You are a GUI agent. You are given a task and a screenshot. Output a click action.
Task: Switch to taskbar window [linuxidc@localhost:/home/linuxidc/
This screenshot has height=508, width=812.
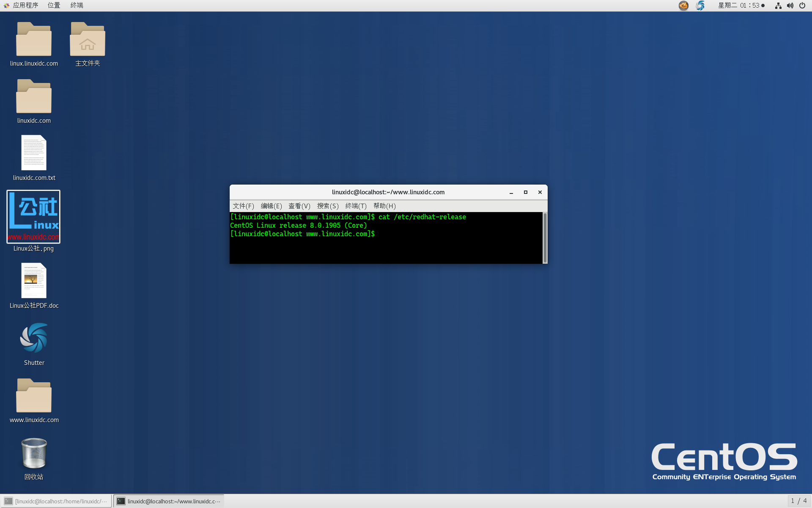(56, 501)
